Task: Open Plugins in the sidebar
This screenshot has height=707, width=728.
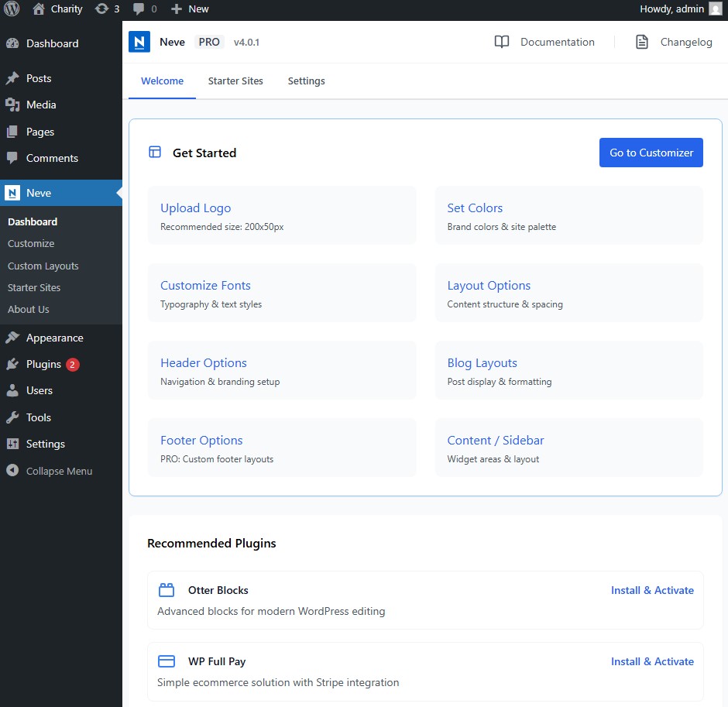Action: pos(43,364)
